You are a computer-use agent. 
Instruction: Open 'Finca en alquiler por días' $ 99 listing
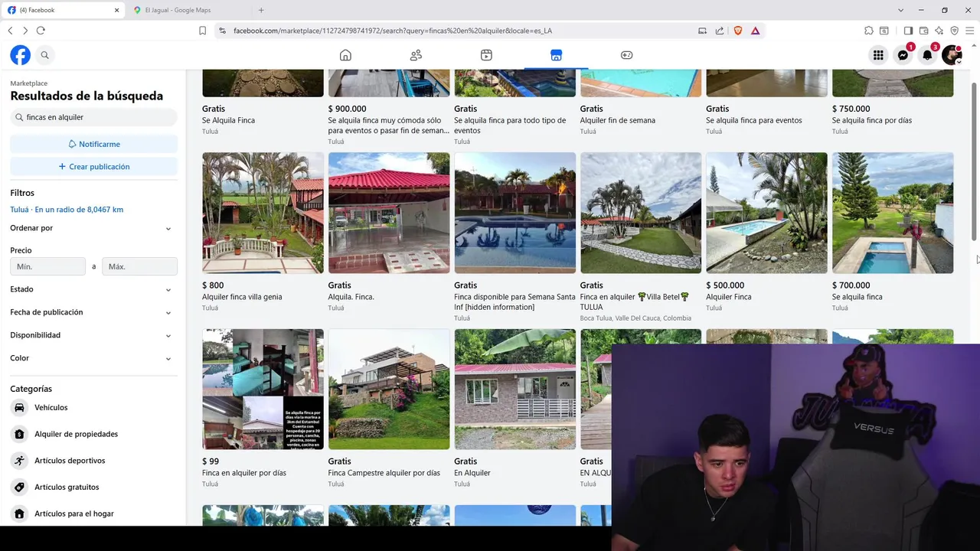point(263,389)
